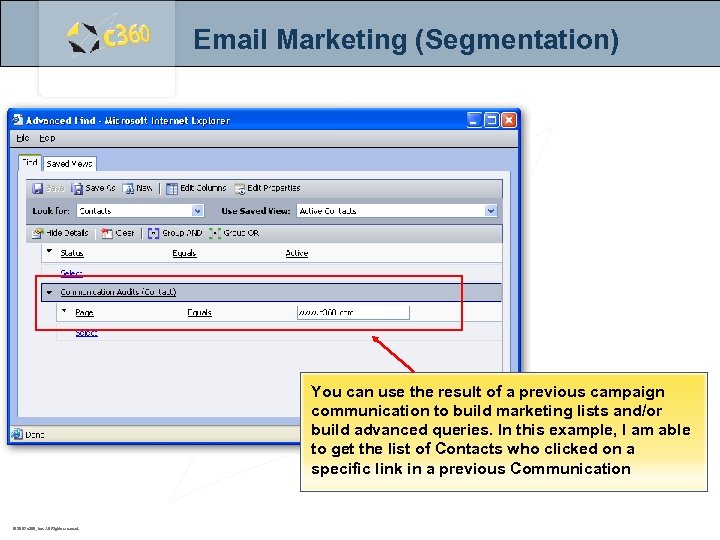The image size is (720, 540).
Task: Open the Use Saved View dropdown
Action: (490, 211)
